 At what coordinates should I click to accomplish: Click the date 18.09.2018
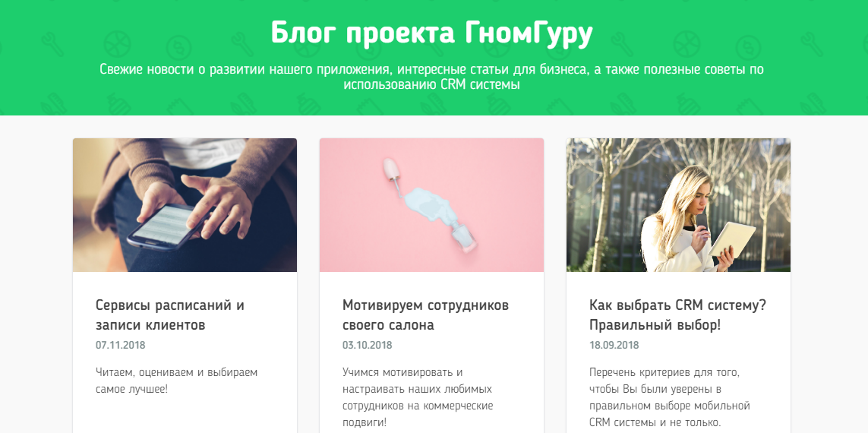(x=614, y=345)
